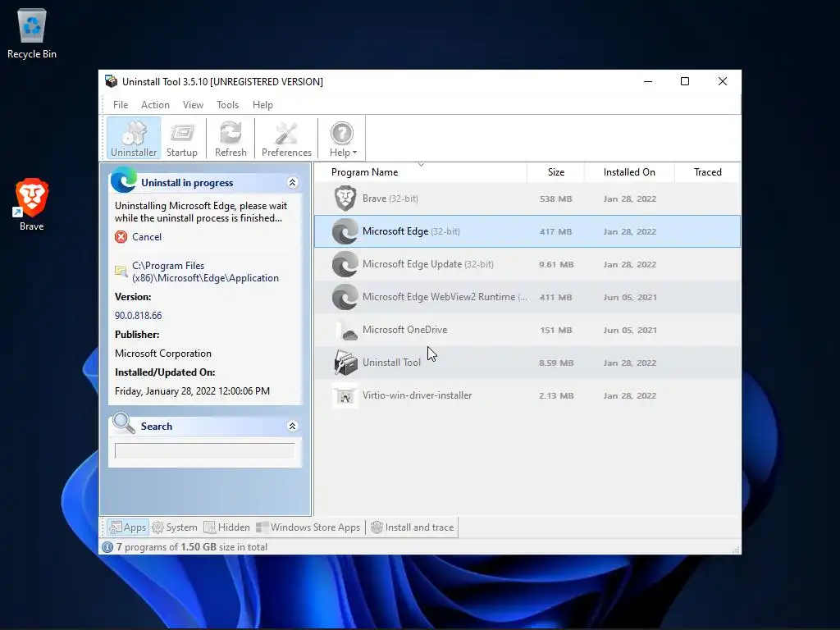Click version number 90.0.818.66
This screenshot has height=630, width=840.
tap(138, 316)
